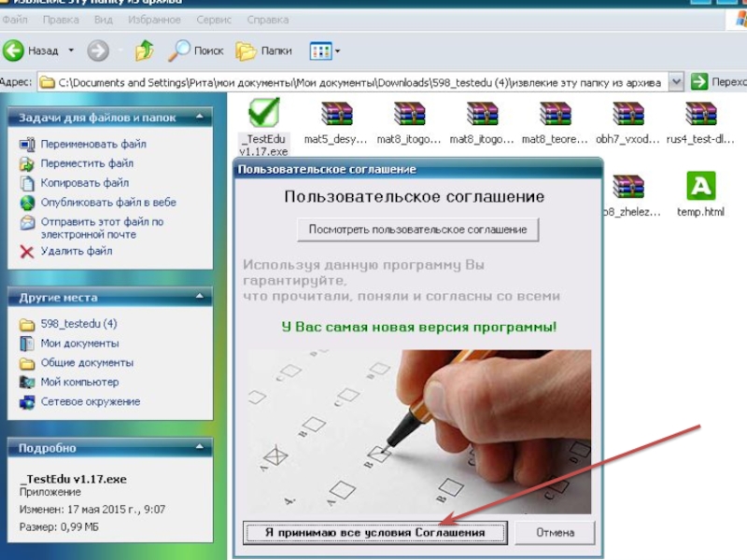747x560 pixels.
Task: Click the email envelope icon for Отправить
Action: (27, 223)
